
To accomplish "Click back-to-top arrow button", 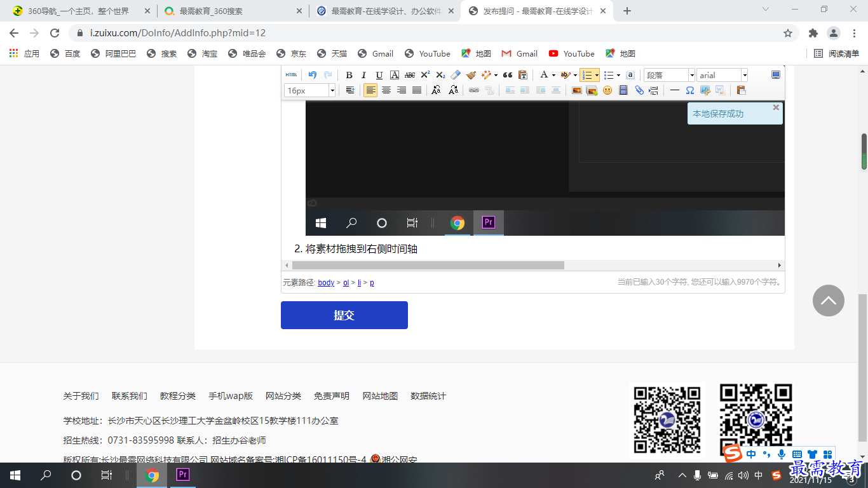I will (x=829, y=301).
